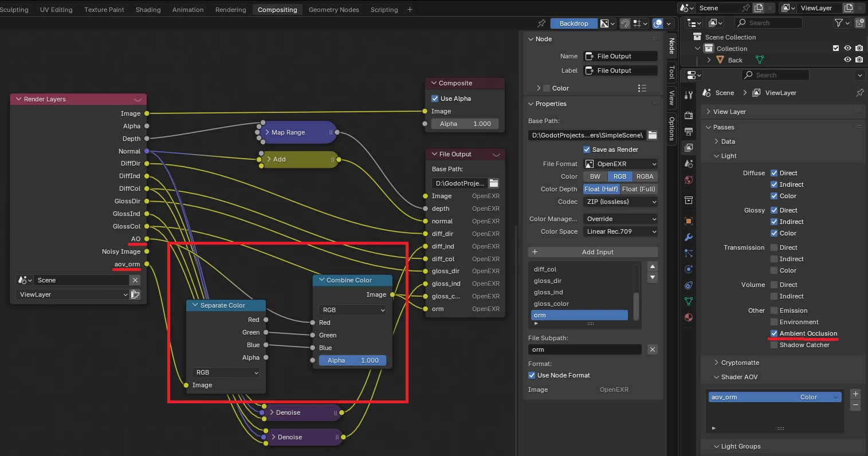
Task: Click the orm File Subpath input field
Action: 583,349
